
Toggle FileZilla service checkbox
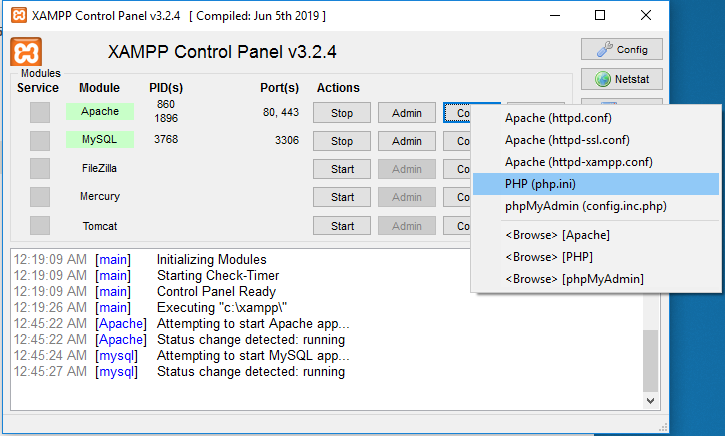tap(40, 169)
